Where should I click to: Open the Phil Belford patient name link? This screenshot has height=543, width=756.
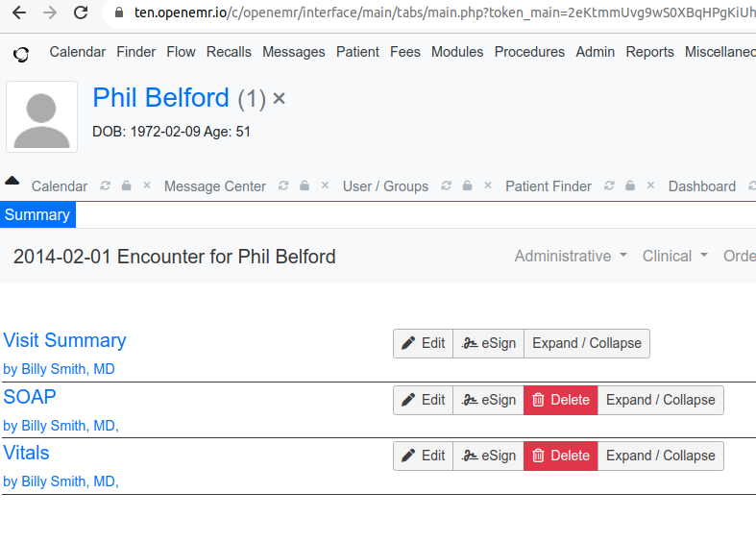(160, 98)
